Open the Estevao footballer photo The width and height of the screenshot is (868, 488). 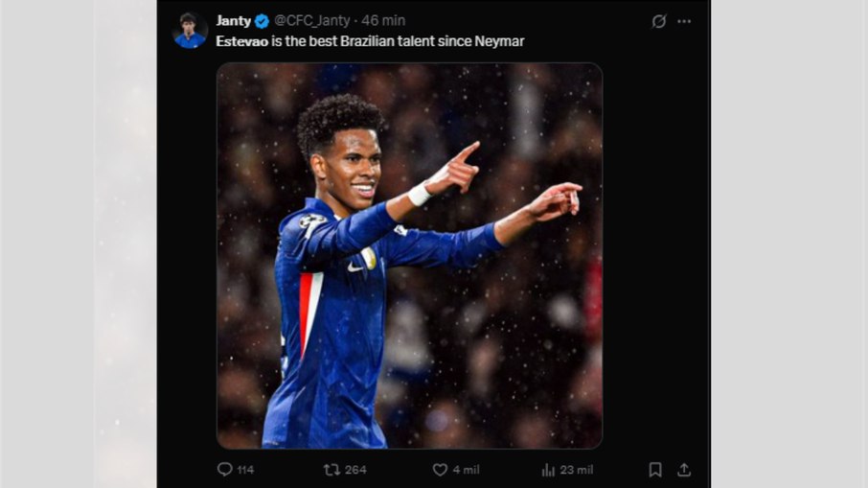coord(409,256)
